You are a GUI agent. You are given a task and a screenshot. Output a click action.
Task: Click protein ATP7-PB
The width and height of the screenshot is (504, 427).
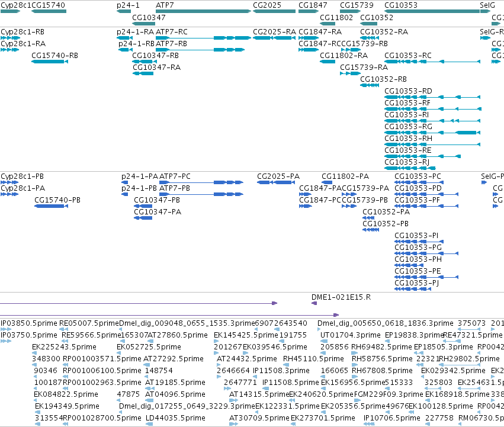pos(201,194)
